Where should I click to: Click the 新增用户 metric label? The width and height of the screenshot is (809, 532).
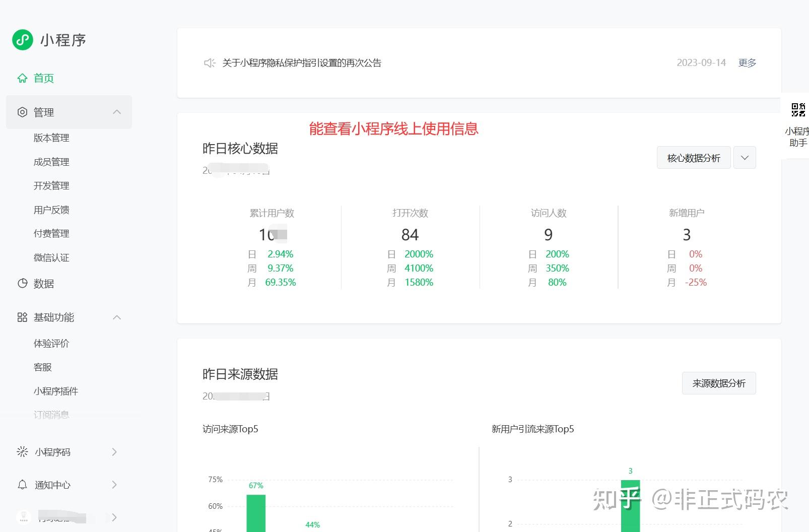[687, 213]
